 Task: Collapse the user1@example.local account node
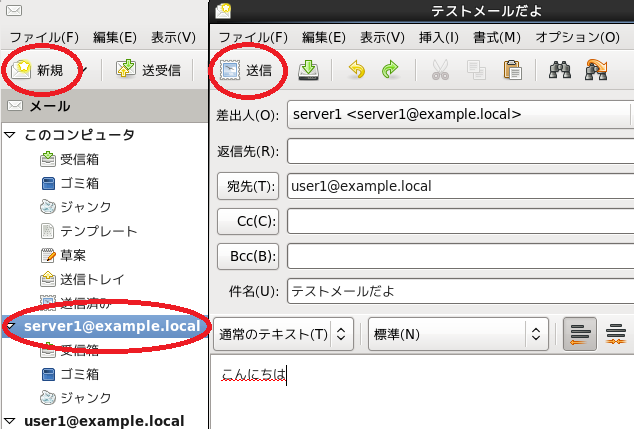(x=10, y=421)
